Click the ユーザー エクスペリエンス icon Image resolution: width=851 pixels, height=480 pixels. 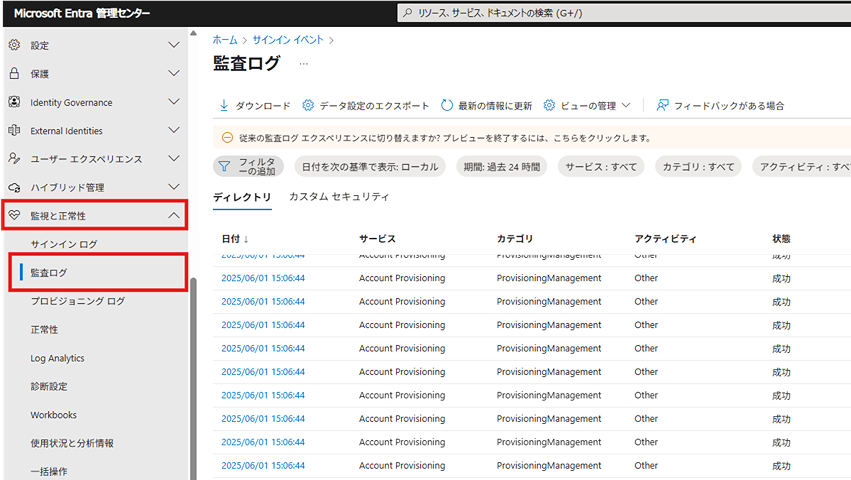(x=15, y=159)
